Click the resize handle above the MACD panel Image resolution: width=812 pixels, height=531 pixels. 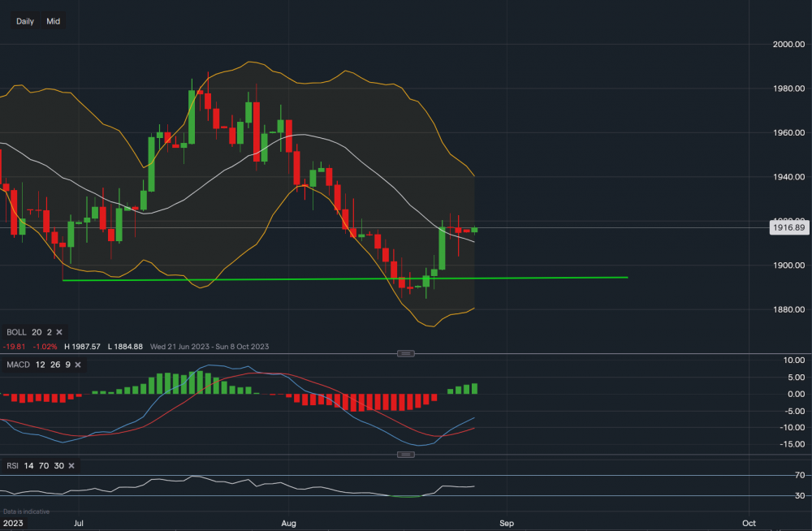(406, 353)
